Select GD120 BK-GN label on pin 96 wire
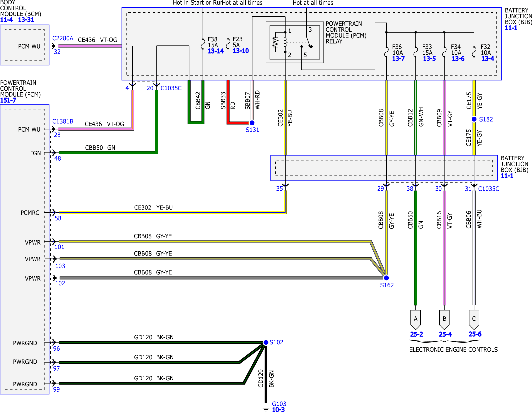532x412 pixels. pos(154,337)
